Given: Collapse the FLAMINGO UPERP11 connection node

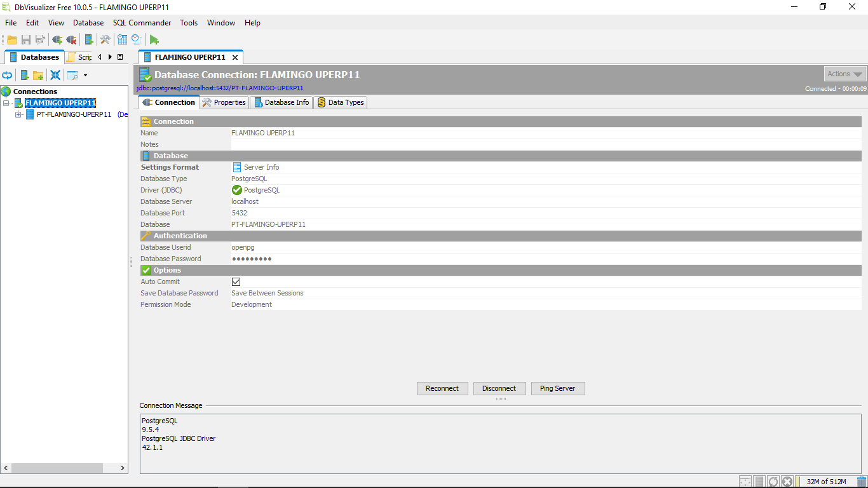Looking at the screenshot, I should pos(6,103).
